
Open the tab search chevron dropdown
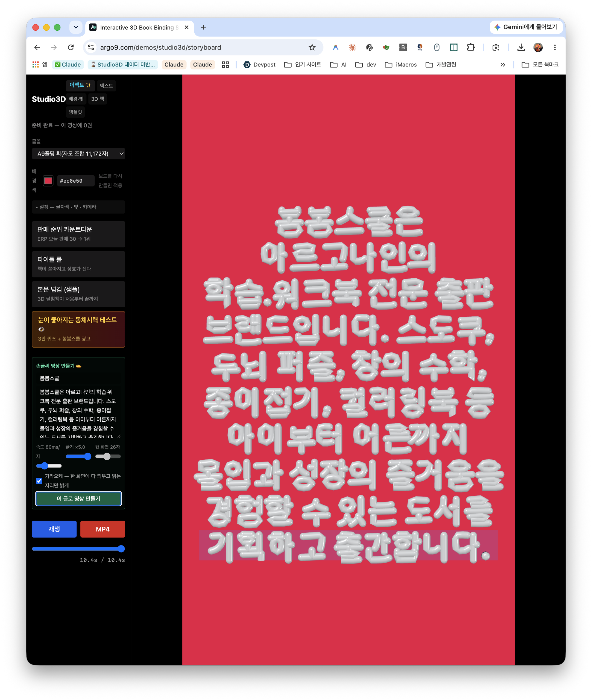(x=76, y=27)
